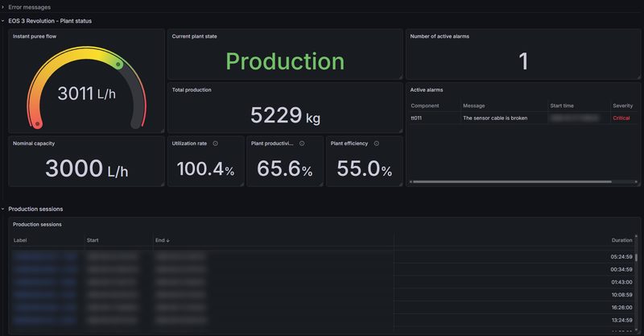The image size is (644, 336).
Task: Click the Current plant state panel title
Action: [x=194, y=36]
